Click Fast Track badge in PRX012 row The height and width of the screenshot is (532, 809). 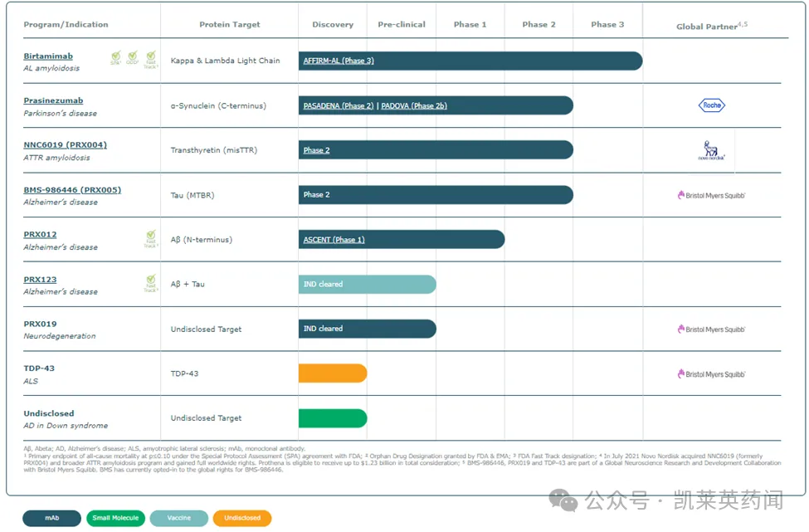pyautogui.click(x=151, y=239)
